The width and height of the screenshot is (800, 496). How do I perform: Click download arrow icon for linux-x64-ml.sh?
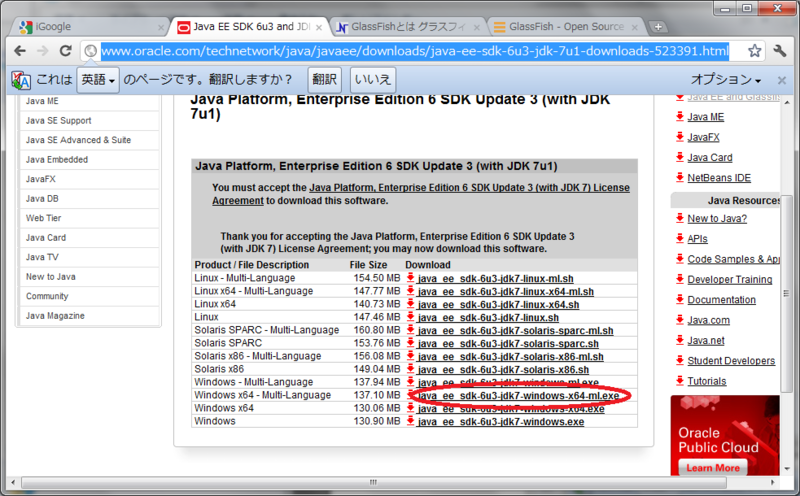tap(410, 291)
